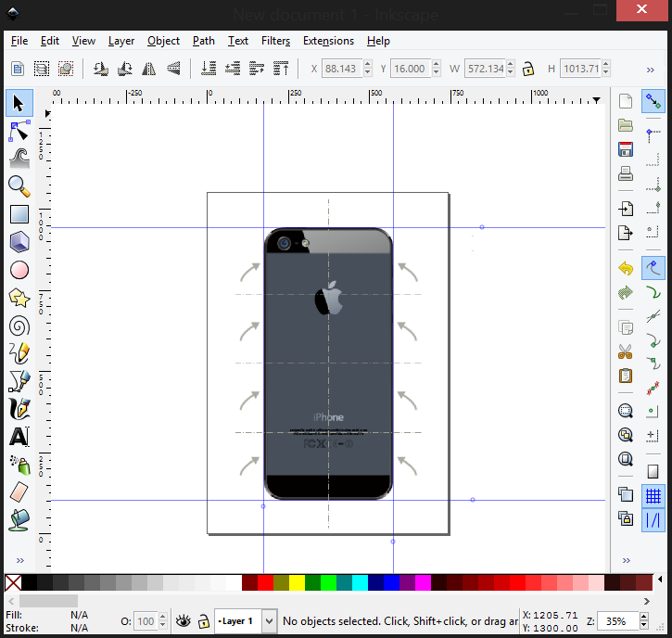Cut selection using scissors icon
The height and width of the screenshot is (638, 672).
(626, 351)
